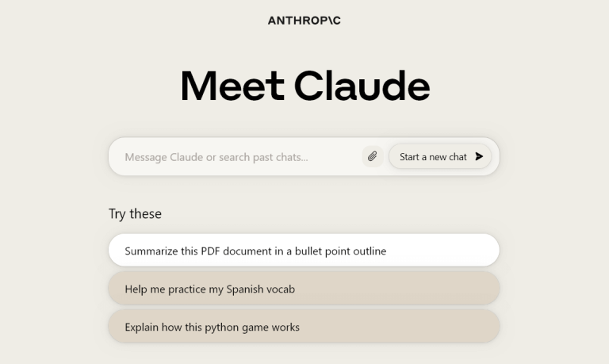Choose Help me practice my Spanish vocab
This screenshot has height=364, width=609.
304,289
